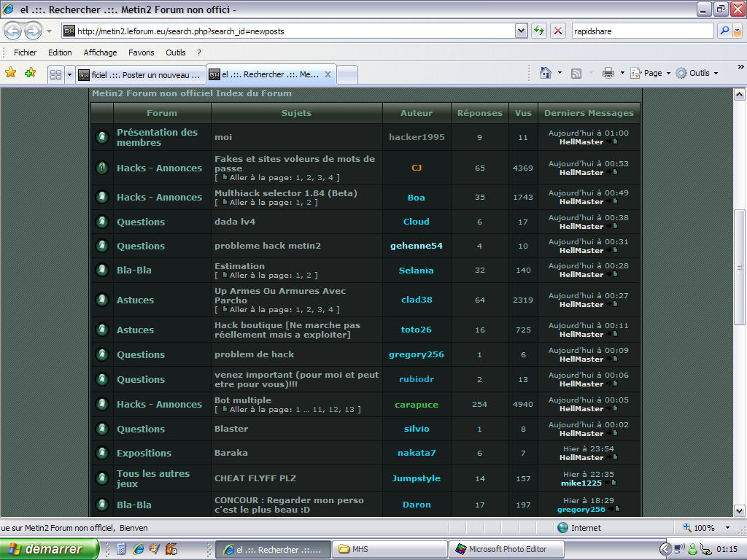
Task: Click the page scroll down arrow
Action: (x=740, y=511)
